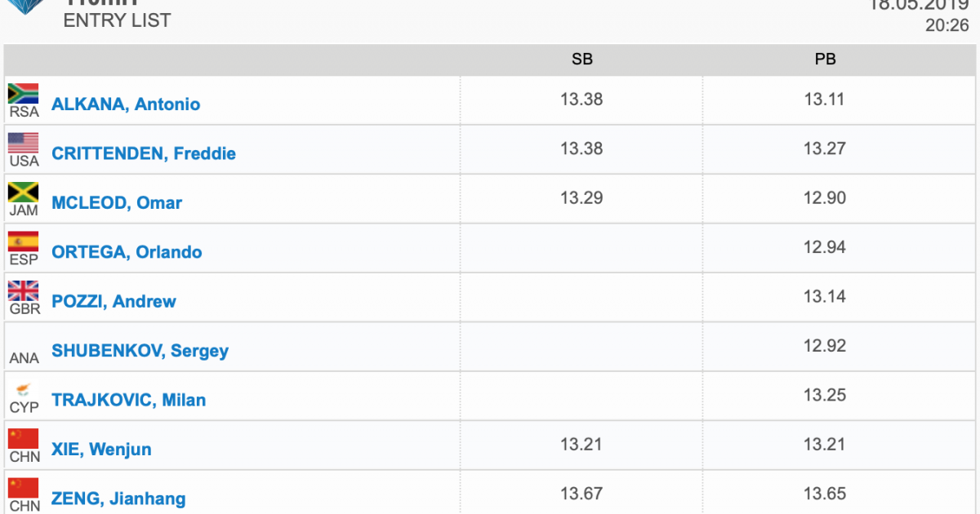The width and height of the screenshot is (980, 514).
Task: Select MCLEOD, Omar name link
Action: pos(117,203)
